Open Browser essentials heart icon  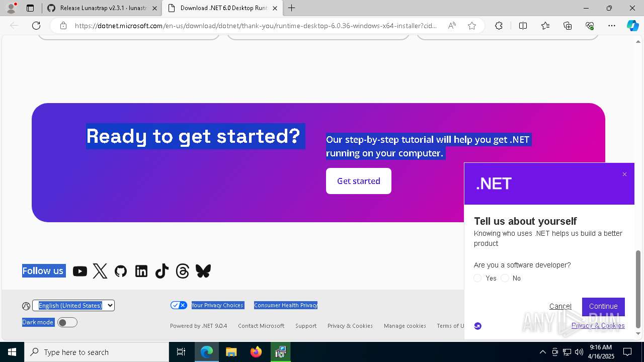click(x=590, y=26)
